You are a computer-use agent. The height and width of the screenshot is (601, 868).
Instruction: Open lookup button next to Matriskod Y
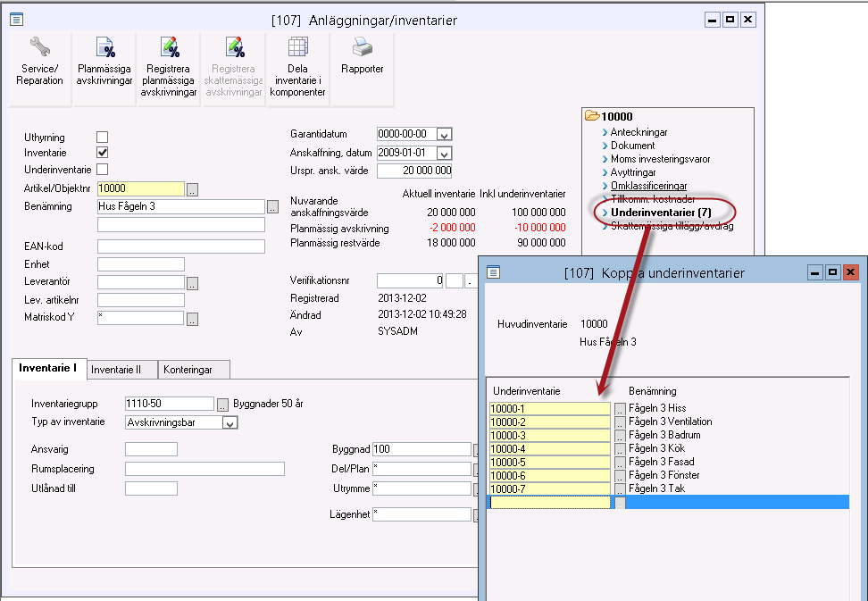[192, 320]
